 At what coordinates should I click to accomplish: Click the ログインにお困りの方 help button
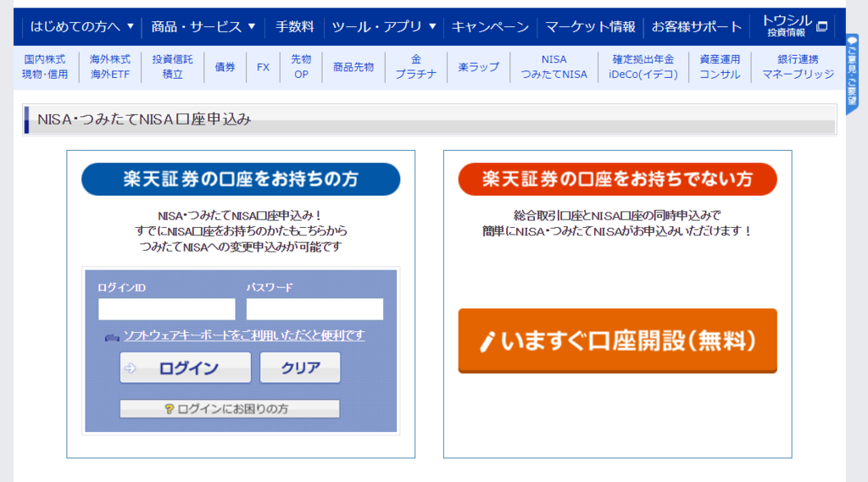[230, 409]
